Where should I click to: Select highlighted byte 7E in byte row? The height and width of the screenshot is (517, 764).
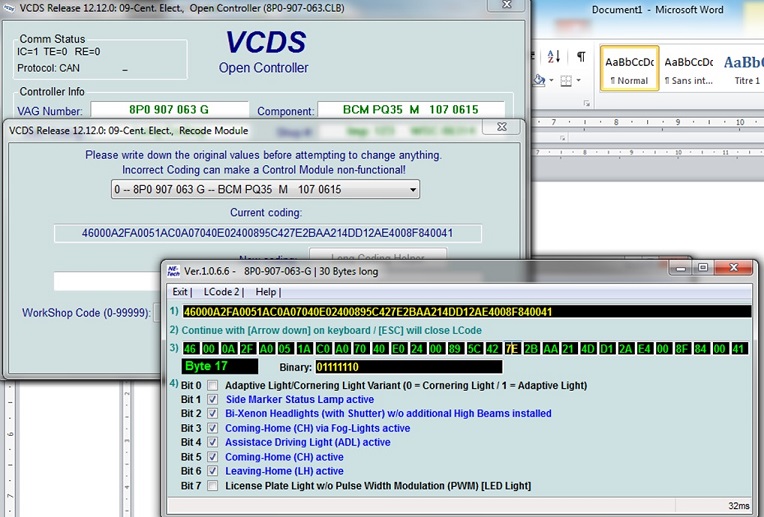click(512, 348)
